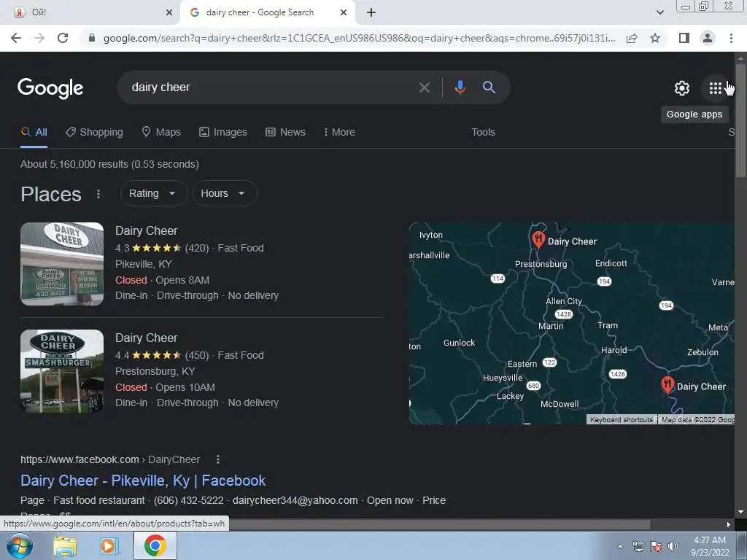Image resolution: width=747 pixels, height=560 pixels.
Task: Click the address bar URL
Action: (359, 38)
